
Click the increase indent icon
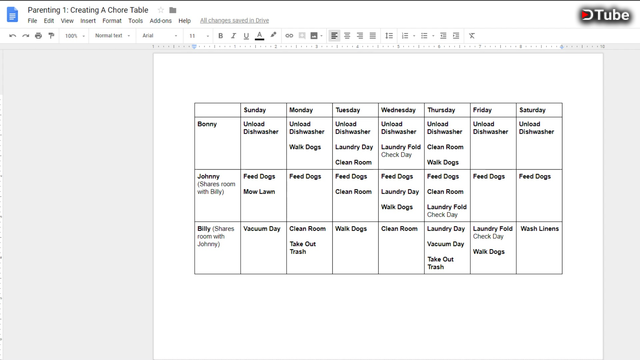pos(456,36)
